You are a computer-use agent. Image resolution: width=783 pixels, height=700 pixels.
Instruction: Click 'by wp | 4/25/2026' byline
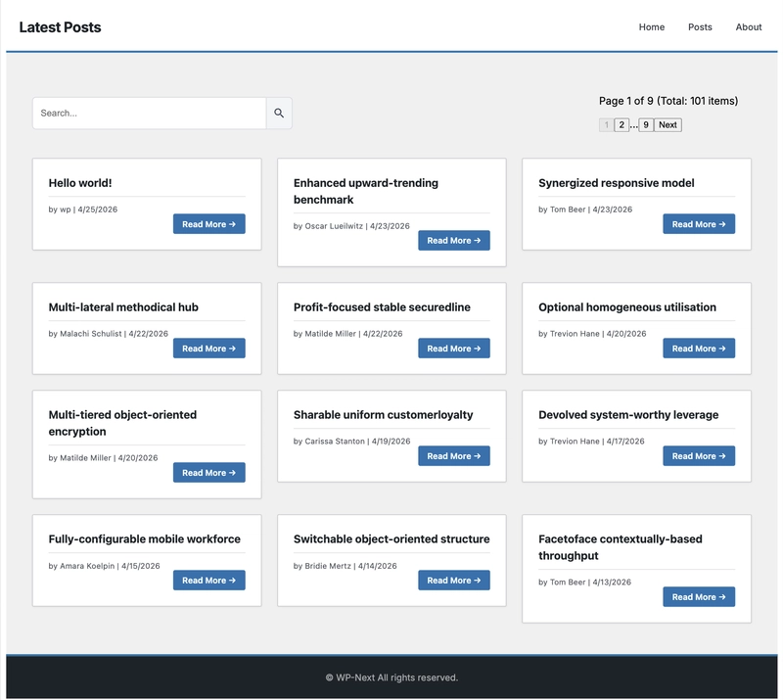[x=83, y=210]
